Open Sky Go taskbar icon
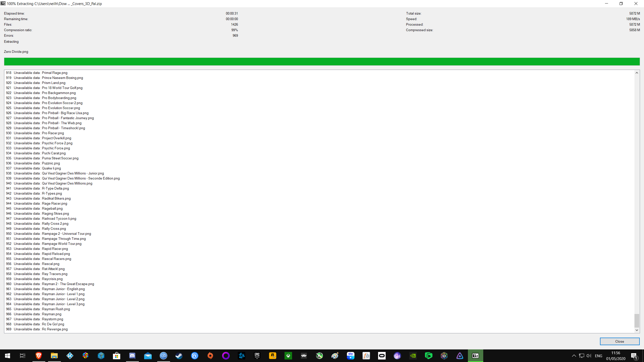644x362 pixels. coord(351,356)
